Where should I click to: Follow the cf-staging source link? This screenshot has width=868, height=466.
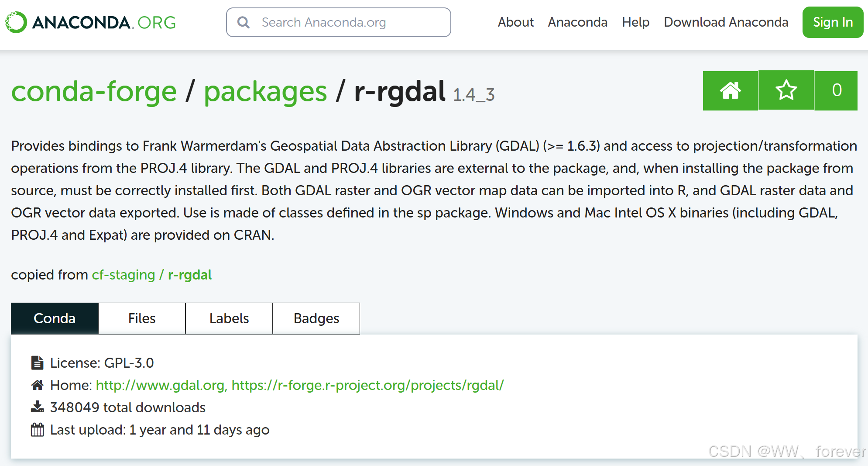(x=124, y=275)
